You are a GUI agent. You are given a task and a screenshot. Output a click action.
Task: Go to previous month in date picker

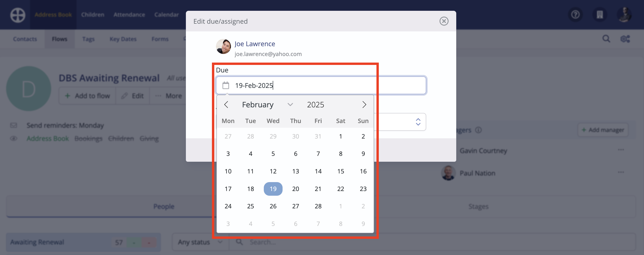226,105
